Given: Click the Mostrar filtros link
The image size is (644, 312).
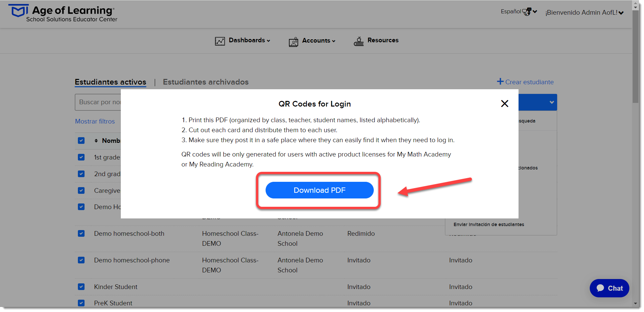Looking at the screenshot, I should (x=95, y=122).
